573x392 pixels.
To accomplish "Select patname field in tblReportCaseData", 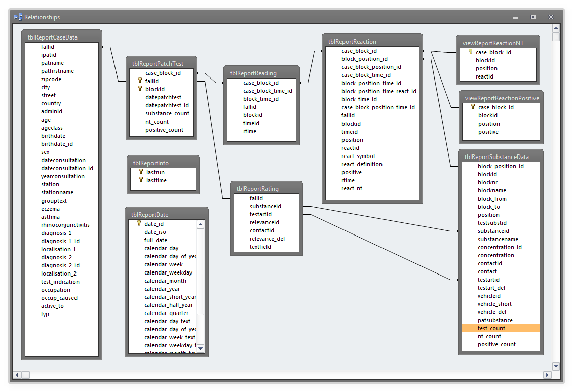I will click(x=52, y=63).
